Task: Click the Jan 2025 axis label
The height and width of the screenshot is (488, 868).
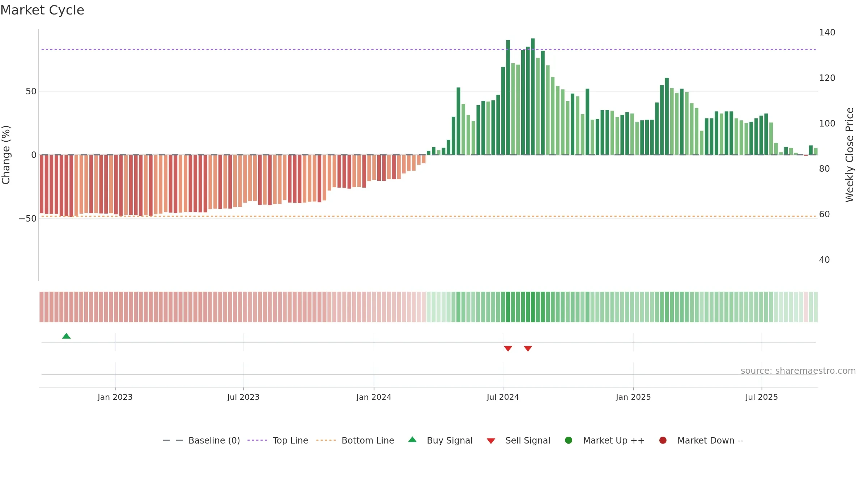Action: point(633,397)
